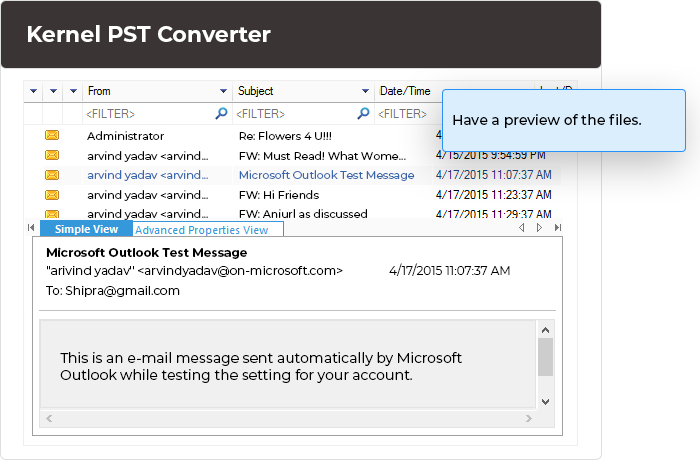Viewport: 700px width, 460px height.
Task: Expand the From column dropdown
Action: tap(223, 91)
